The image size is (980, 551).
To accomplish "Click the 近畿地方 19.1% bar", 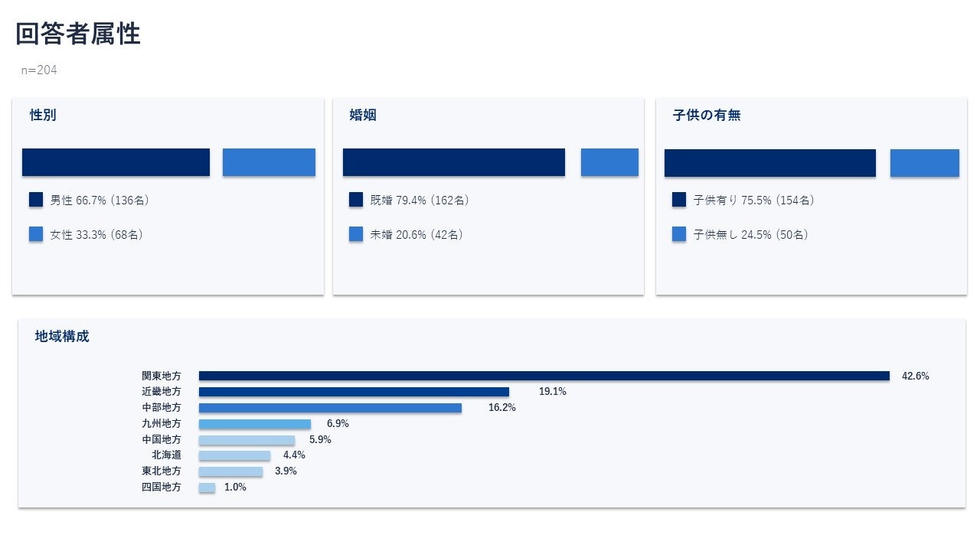I will point(354,392).
